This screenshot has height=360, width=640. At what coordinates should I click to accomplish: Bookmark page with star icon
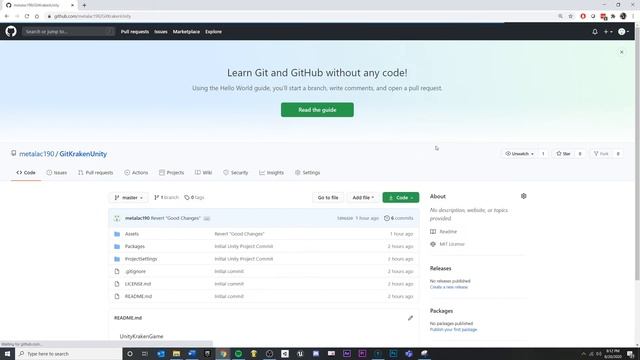tap(571, 16)
